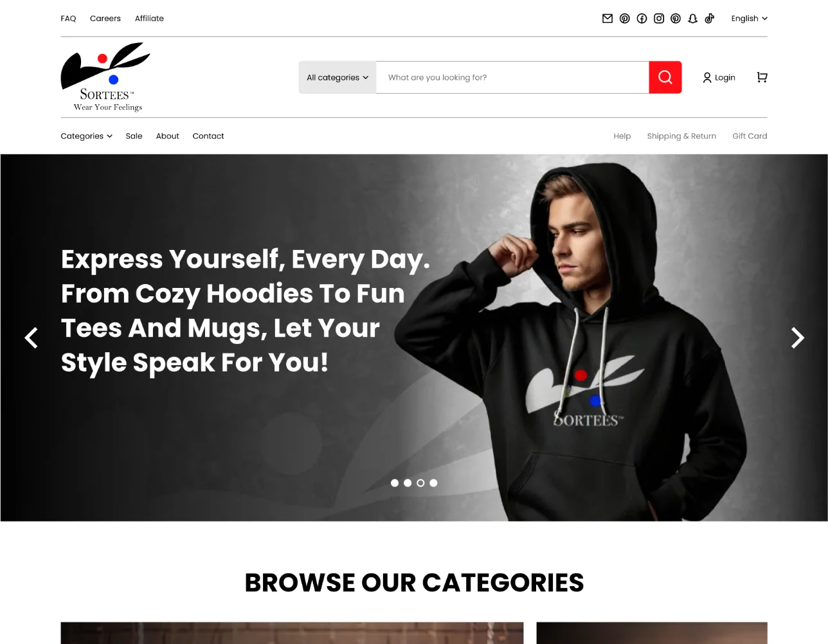Select the first carousel indicator dot
Image resolution: width=828 pixels, height=644 pixels.
tap(395, 483)
